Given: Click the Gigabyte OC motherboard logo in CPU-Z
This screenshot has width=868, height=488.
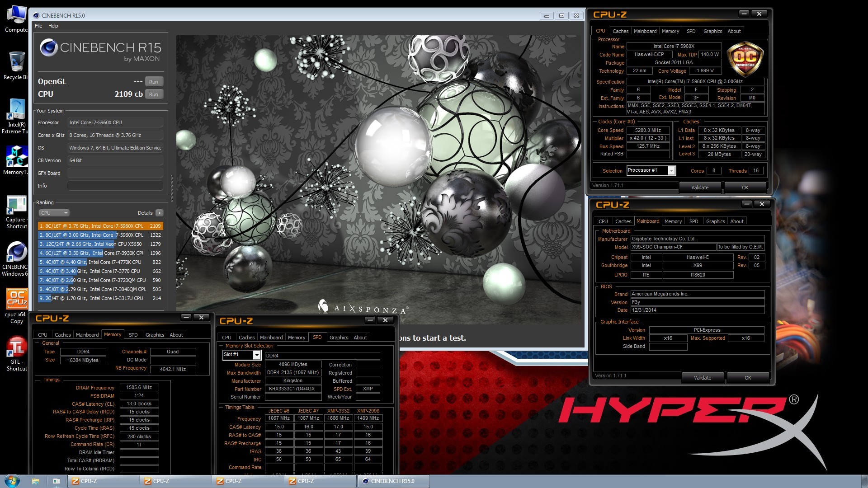Looking at the screenshot, I should pos(745,59).
